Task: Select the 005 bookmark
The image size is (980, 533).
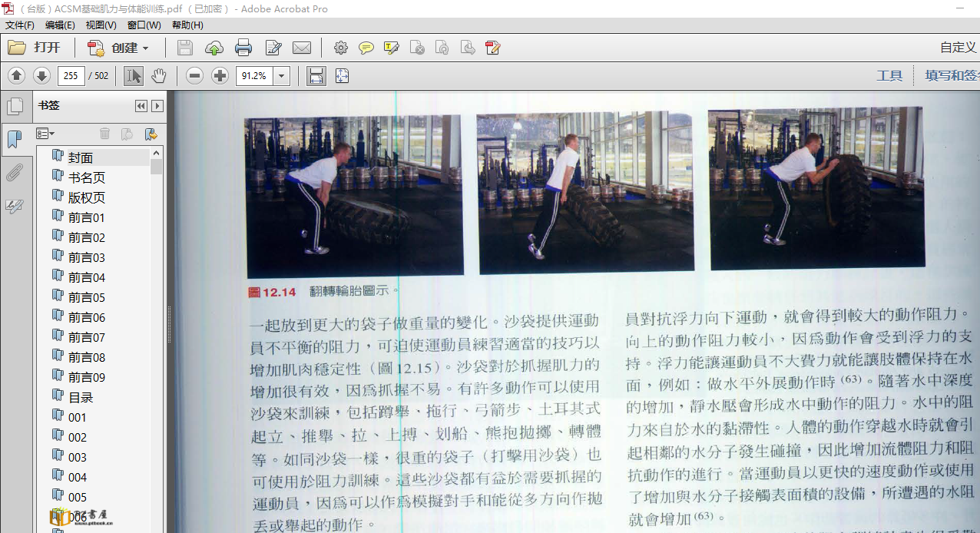Action: [78, 497]
